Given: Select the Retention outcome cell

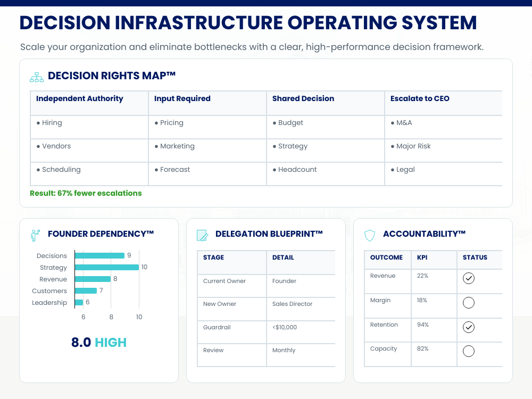Looking at the screenshot, I should [x=388, y=330].
